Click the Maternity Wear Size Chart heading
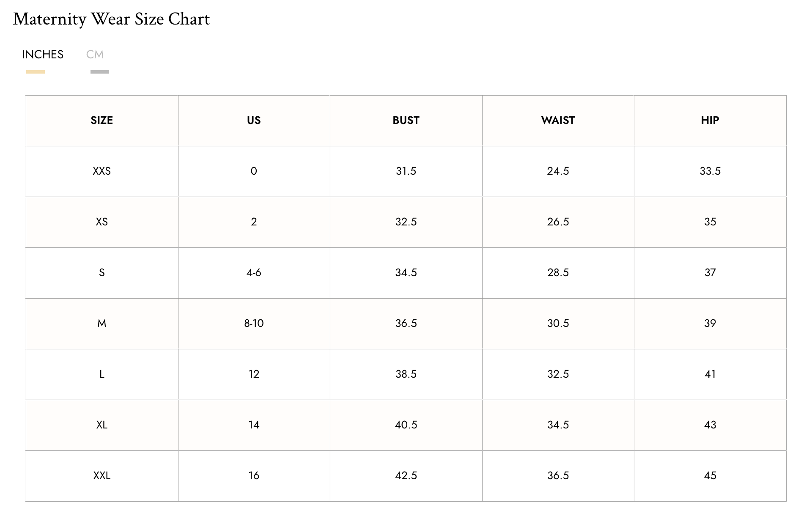 coord(112,19)
